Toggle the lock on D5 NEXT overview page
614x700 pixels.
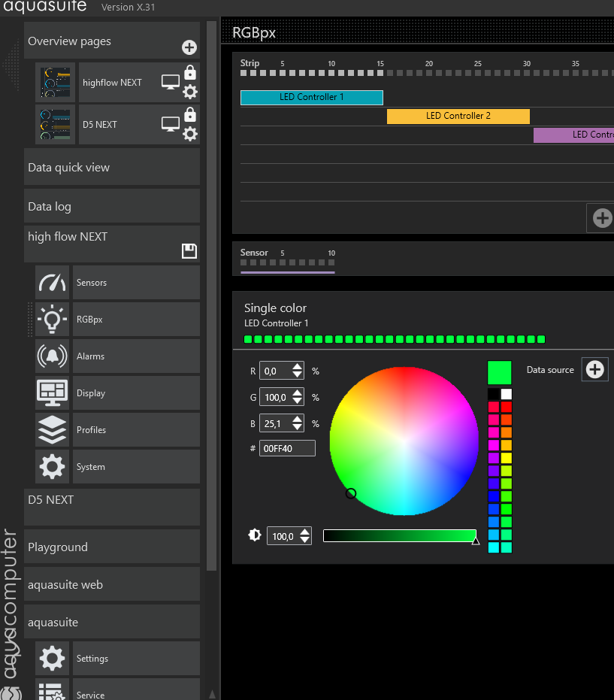(190, 114)
